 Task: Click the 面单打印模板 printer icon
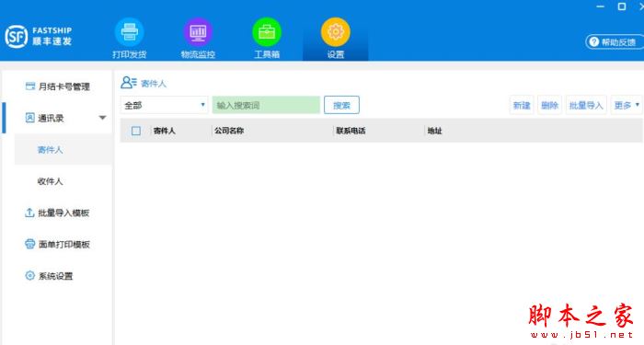(x=30, y=244)
